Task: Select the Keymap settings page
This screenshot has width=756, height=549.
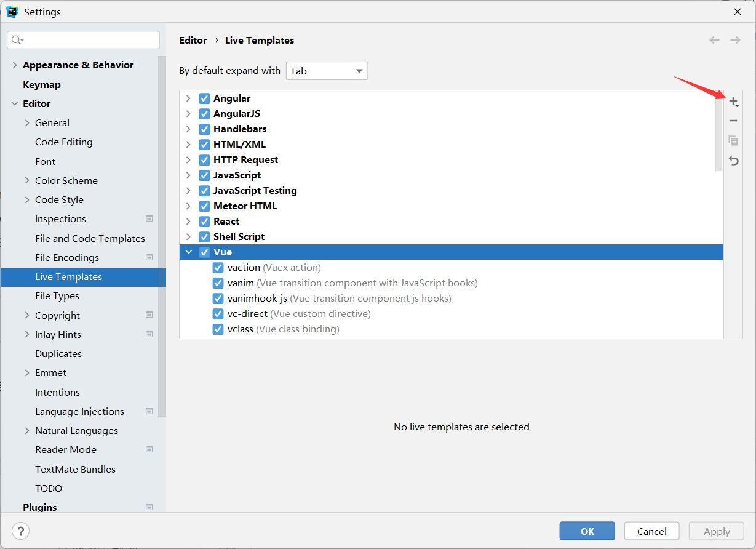Action: pyautogui.click(x=42, y=84)
